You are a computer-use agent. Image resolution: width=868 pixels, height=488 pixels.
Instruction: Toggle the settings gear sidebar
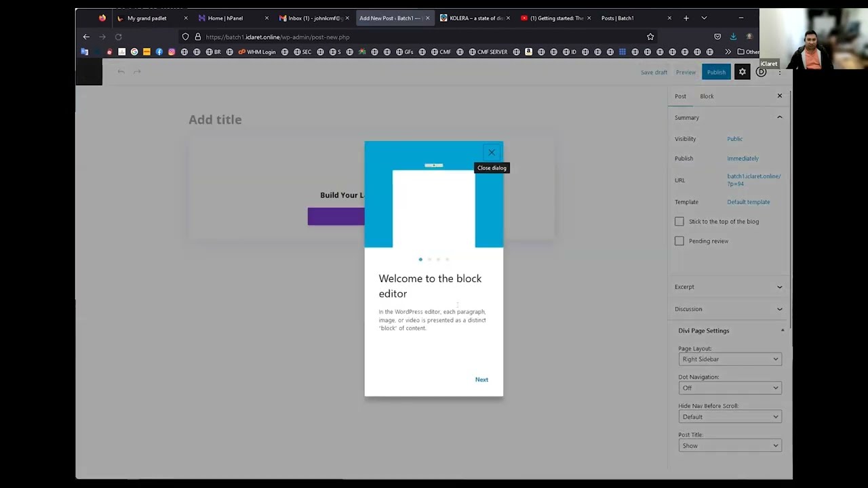(742, 72)
